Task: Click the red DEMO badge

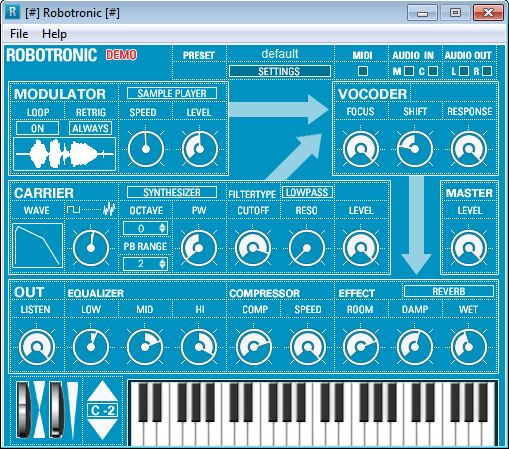Action: click(x=121, y=55)
